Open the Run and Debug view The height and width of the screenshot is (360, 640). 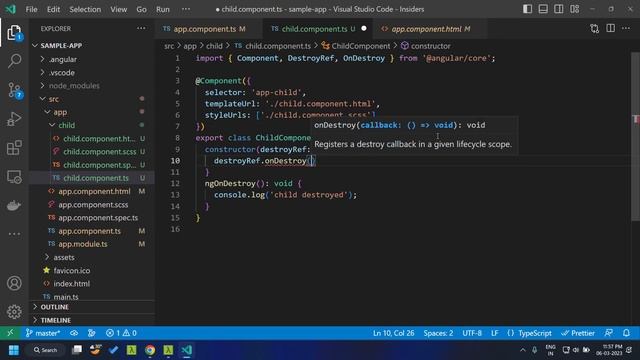click(14, 119)
